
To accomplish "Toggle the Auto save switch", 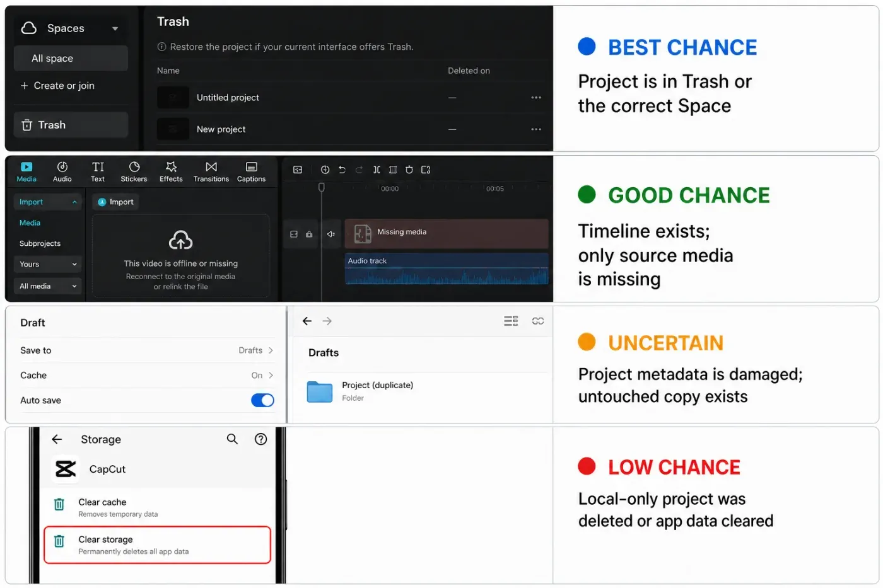I will click(262, 400).
